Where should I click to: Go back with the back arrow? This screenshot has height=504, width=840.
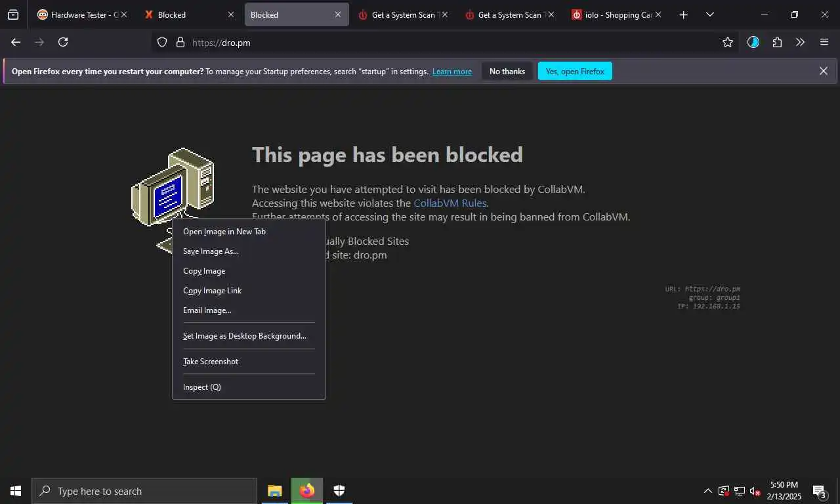16,42
